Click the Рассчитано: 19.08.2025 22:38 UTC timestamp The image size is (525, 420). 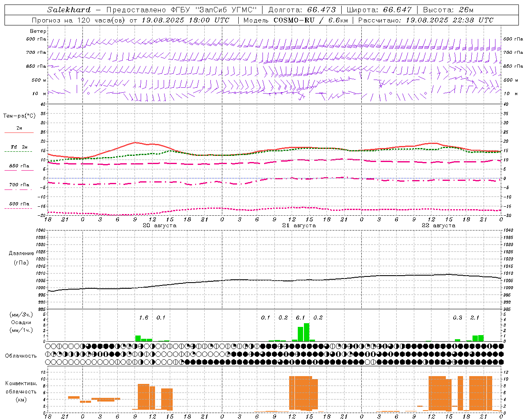pos(426,20)
